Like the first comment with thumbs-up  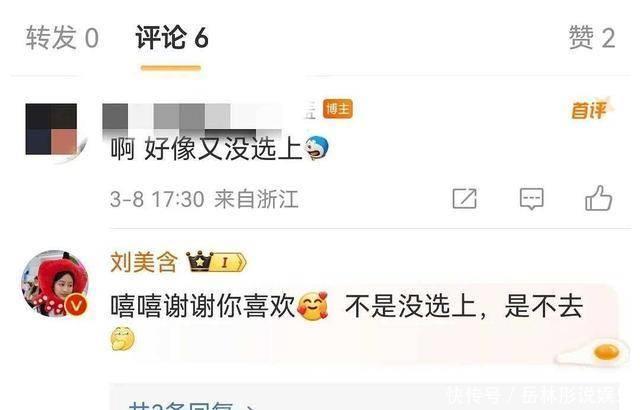[598, 198]
